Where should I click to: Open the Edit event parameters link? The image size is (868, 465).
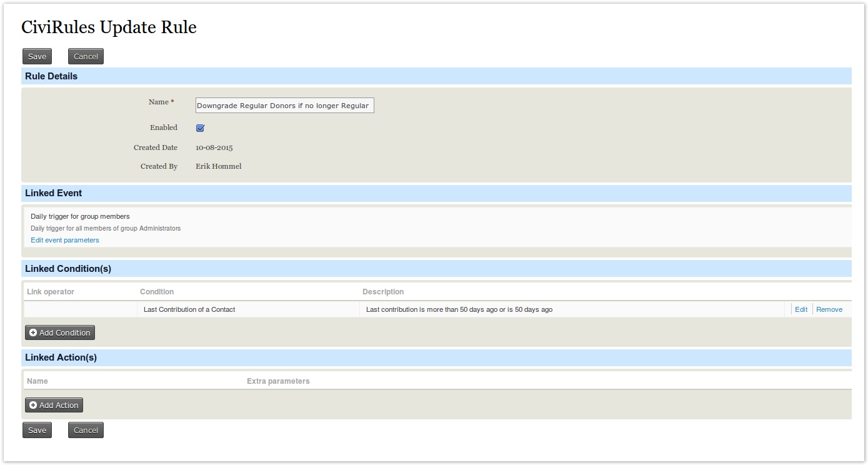tap(65, 240)
